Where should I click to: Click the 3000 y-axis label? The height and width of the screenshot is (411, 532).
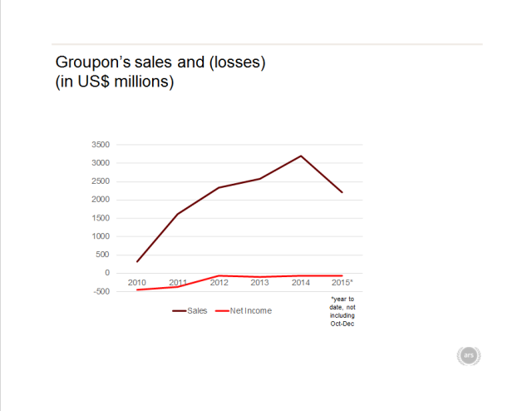tap(101, 163)
